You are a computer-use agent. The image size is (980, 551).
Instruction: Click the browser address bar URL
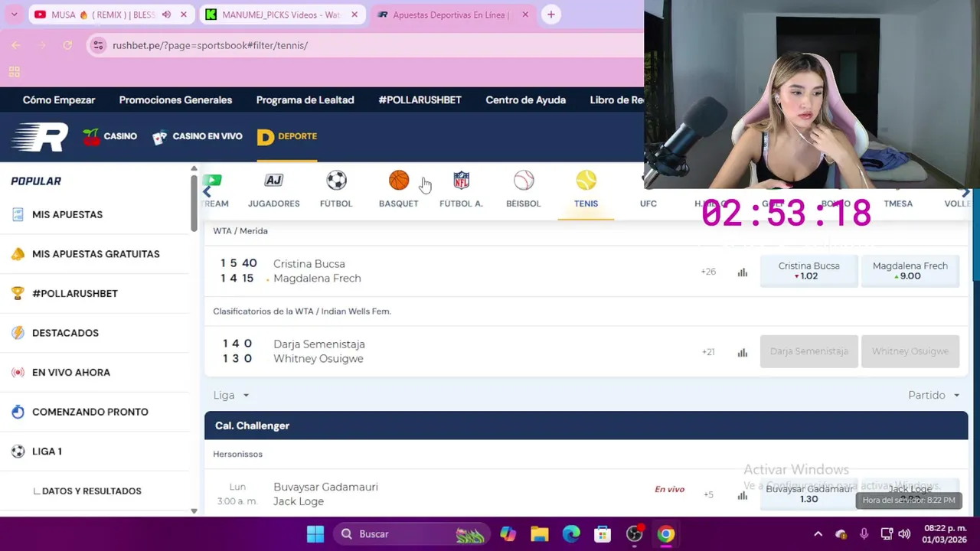210,45
